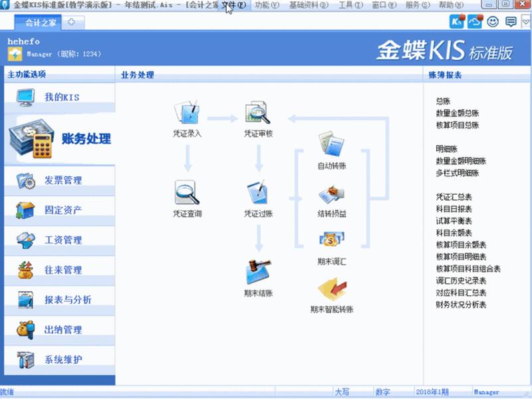The width and height of the screenshot is (532, 399).
Task: Open 对应科目汇总表 report
Action: [x=461, y=293]
